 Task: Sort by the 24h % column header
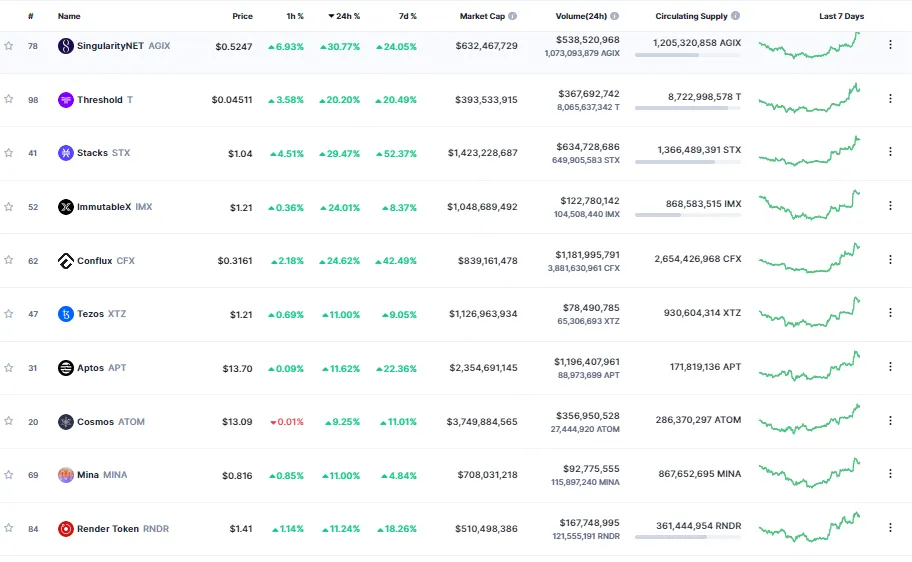point(344,16)
